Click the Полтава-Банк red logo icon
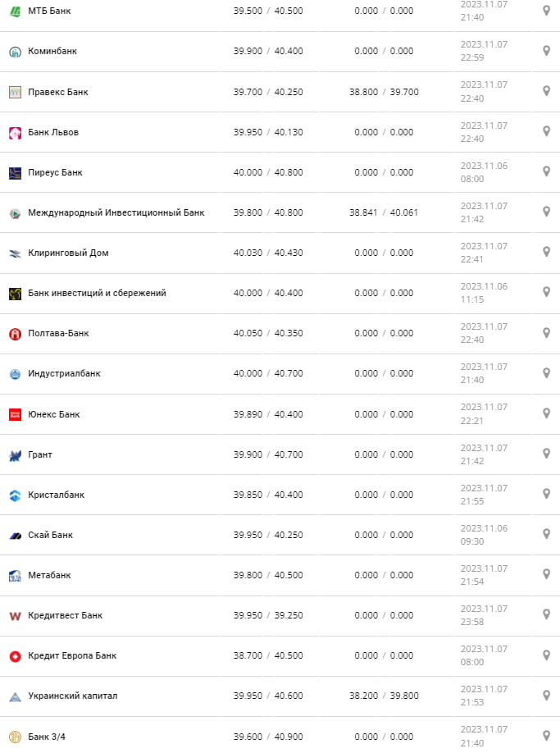 point(15,334)
